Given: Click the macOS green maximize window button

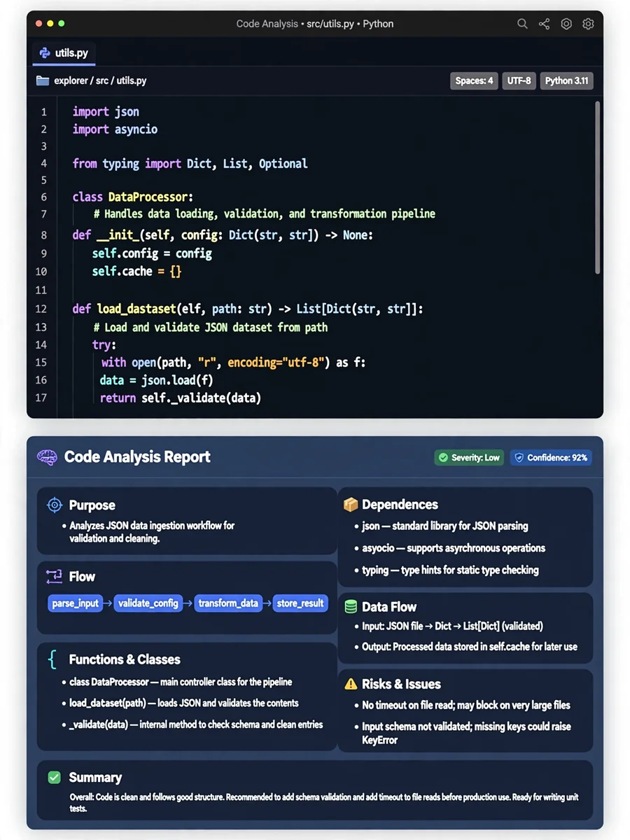Looking at the screenshot, I should pyautogui.click(x=62, y=24).
